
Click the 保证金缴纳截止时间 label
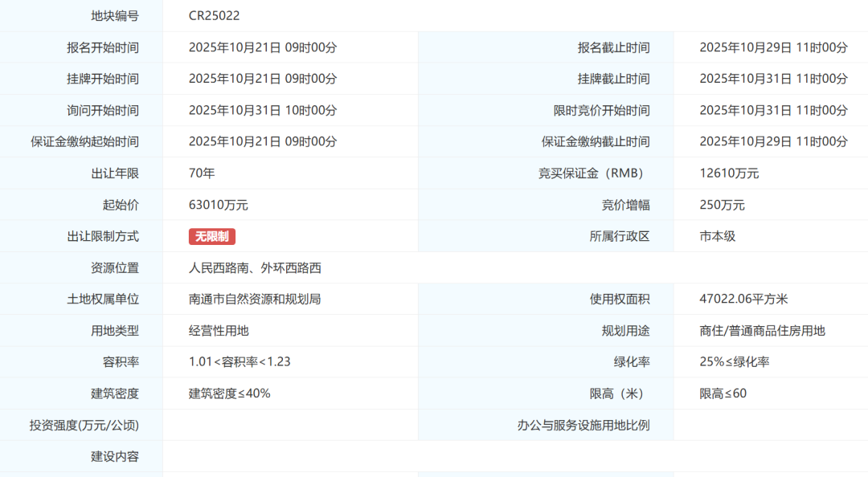coord(596,141)
